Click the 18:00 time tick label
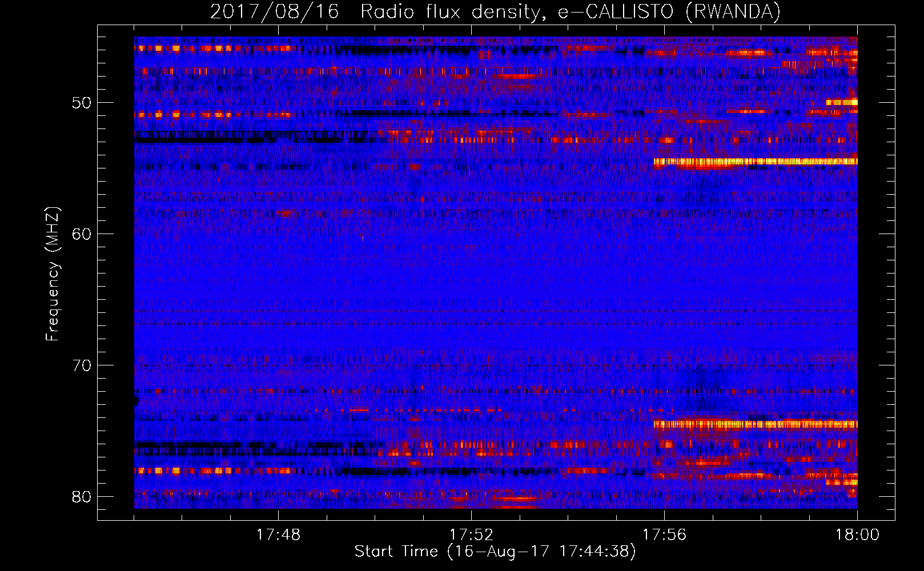The height and width of the screenshot is (571, 924). pyautogui.click(x=857, y=535)
